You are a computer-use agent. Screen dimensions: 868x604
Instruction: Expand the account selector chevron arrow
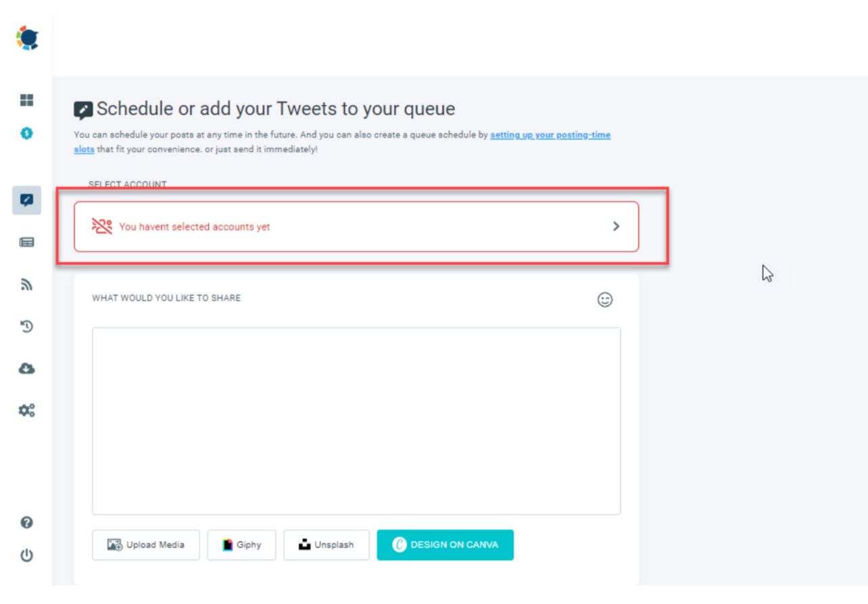click(x=616, y=226)
